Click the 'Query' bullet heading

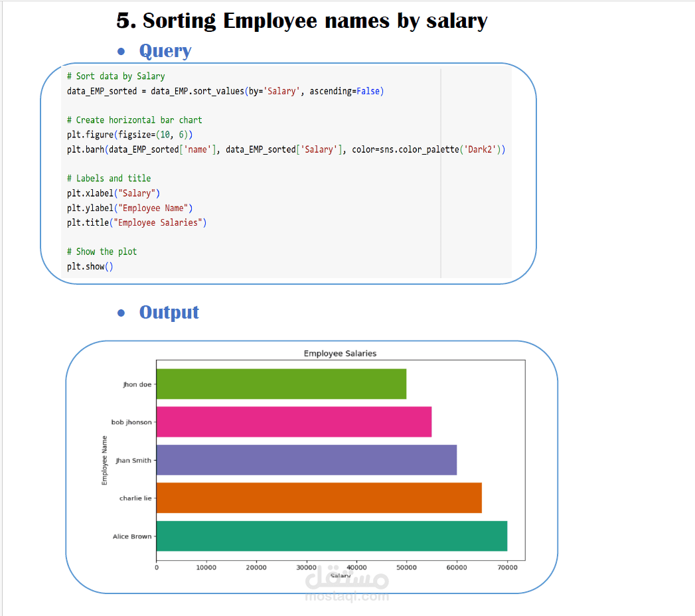(x=165, y=51)
